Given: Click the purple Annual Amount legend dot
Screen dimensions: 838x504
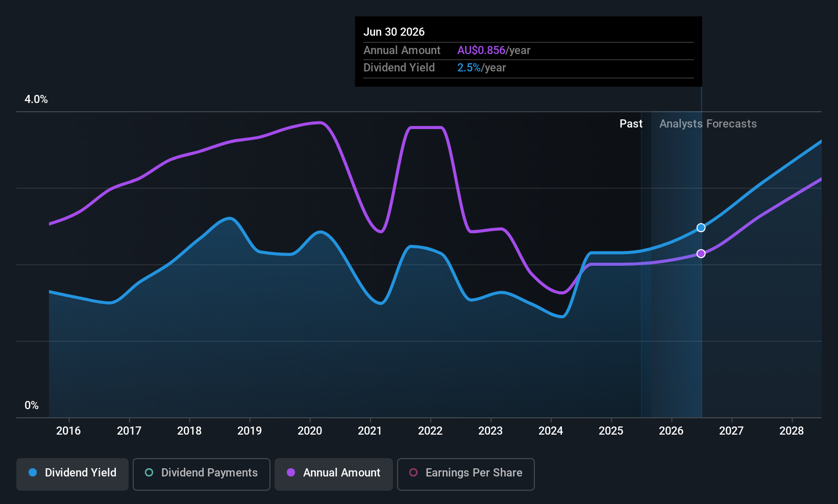Looking at the screenshot, I should point(291,472).
